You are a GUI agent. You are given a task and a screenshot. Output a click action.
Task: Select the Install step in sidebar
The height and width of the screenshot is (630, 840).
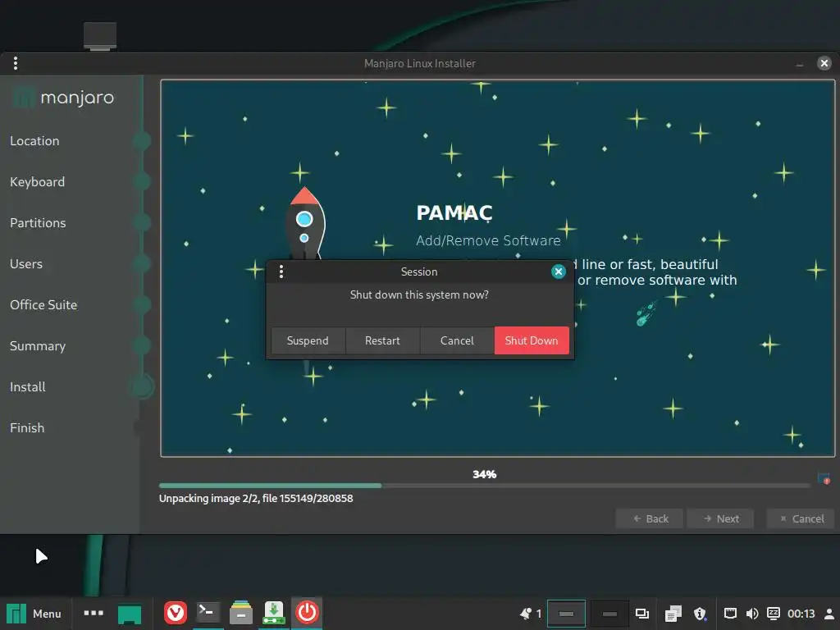[x=28, y=387]
